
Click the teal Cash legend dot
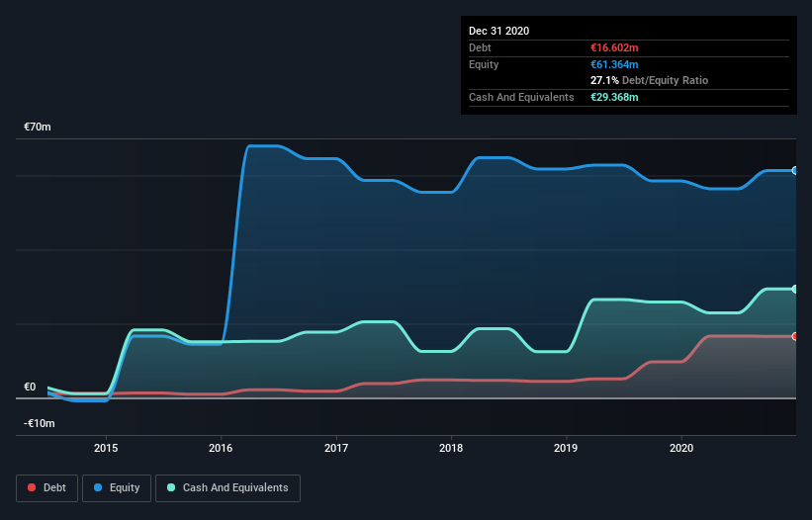click(172, 487)
